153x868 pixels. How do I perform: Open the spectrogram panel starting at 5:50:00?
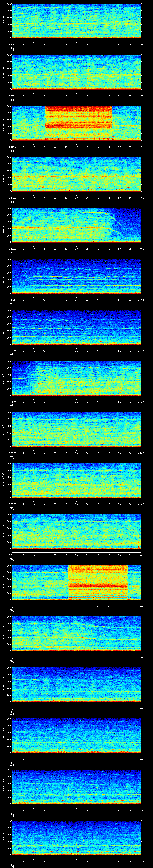(76, 327)
